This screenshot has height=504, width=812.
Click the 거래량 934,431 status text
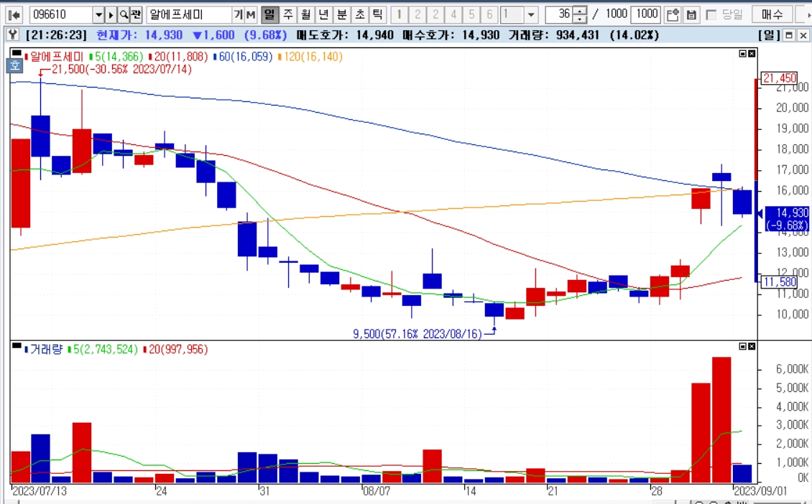pyautogui.click(x=553, y=35)
